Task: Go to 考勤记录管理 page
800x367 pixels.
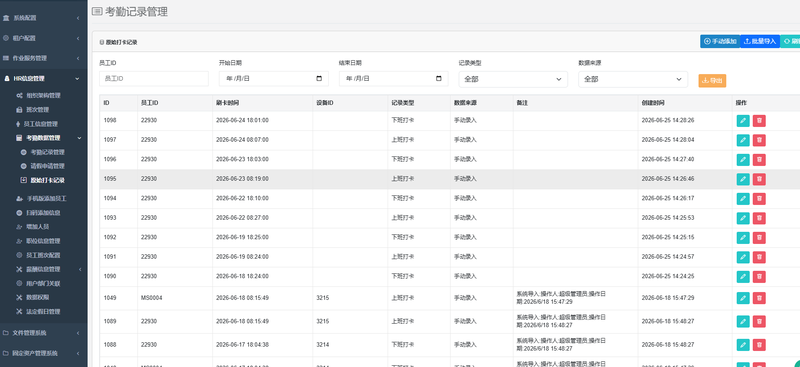Action: (47, 152)
